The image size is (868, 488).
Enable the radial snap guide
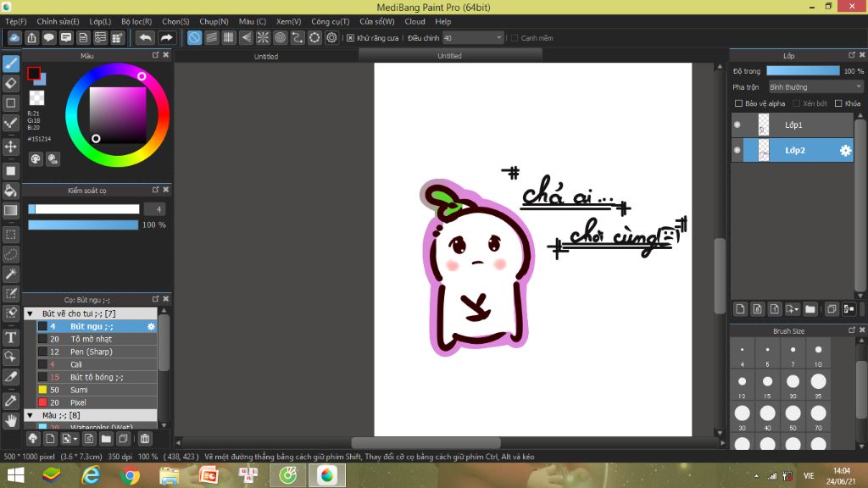(x=263, y=37)
